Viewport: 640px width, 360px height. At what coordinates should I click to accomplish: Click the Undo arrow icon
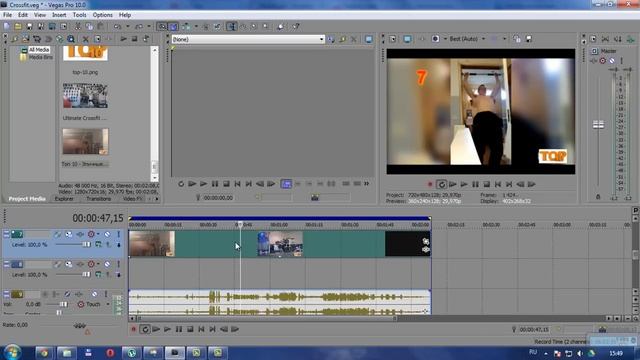pos(118,27)
